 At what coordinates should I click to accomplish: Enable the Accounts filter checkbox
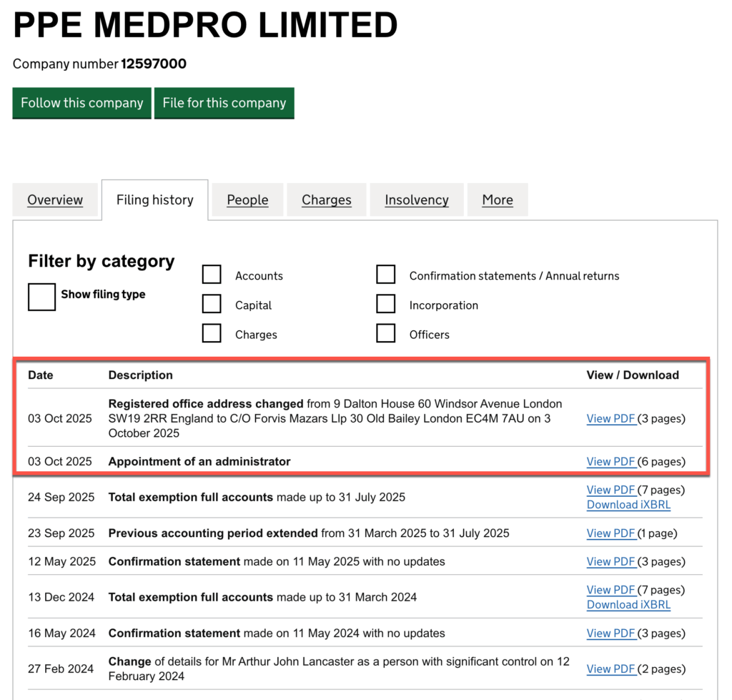tap(212, 274)
